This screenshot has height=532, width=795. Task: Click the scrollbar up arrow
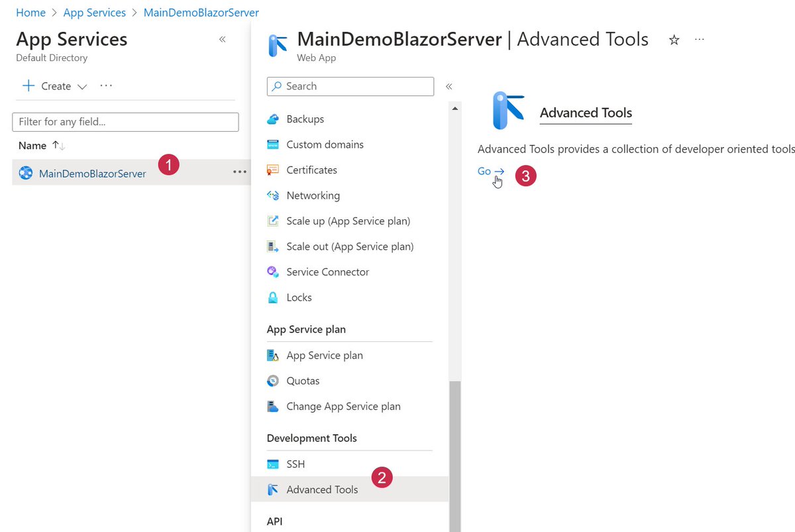454,108
